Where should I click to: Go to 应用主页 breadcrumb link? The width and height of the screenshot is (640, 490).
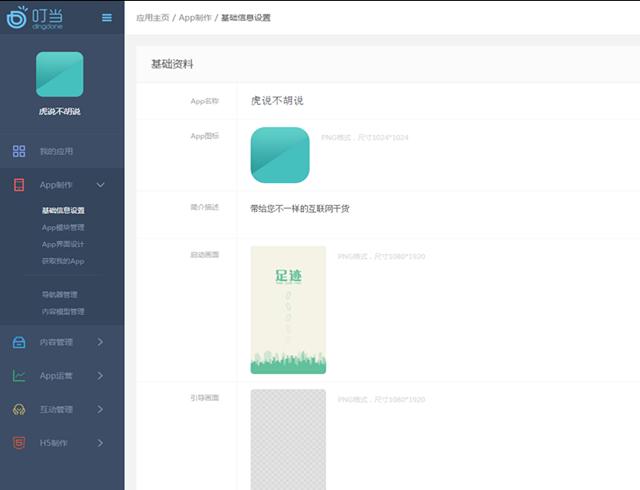tap(153, 18)
